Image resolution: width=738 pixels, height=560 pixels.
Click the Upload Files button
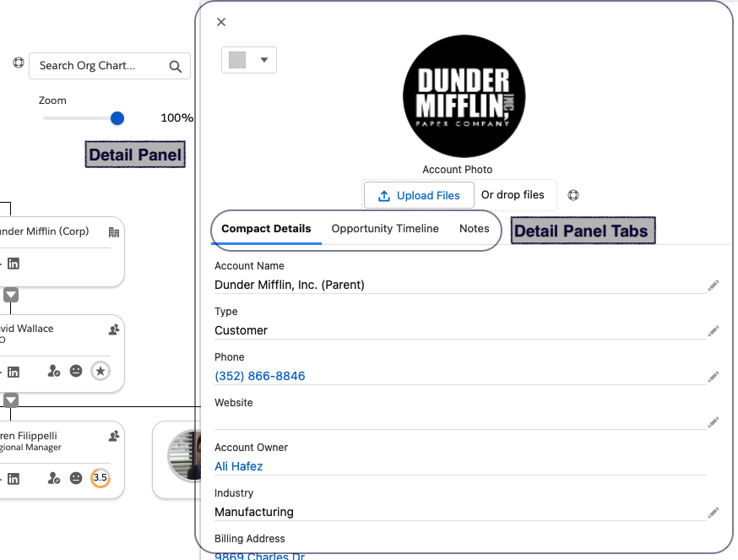[x=419, y=195]
